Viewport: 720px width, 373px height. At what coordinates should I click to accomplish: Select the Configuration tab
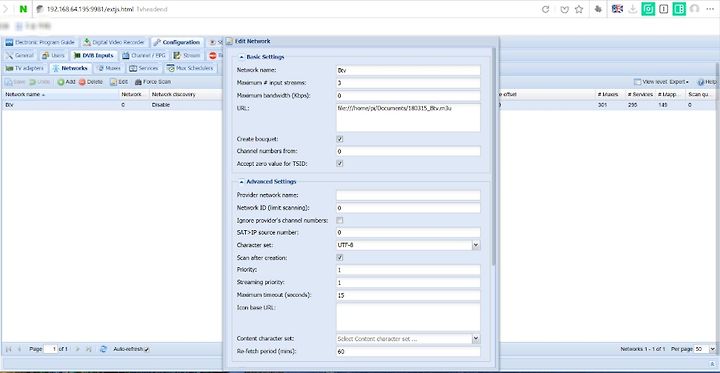177,42
